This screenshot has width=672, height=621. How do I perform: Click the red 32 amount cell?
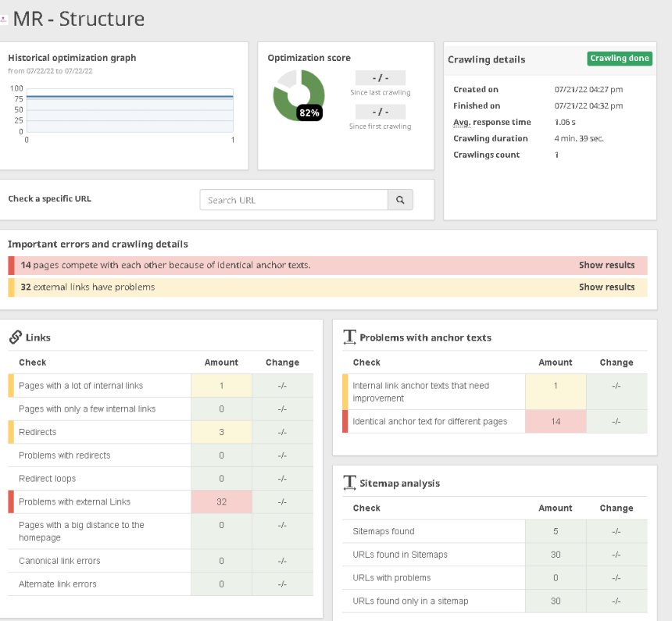click(221, 501)
